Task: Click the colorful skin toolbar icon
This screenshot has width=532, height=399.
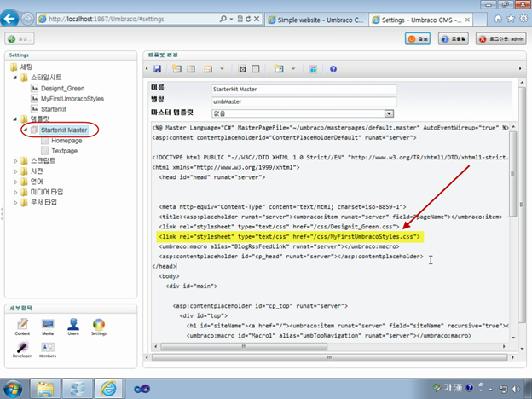Action: [313, 69]
